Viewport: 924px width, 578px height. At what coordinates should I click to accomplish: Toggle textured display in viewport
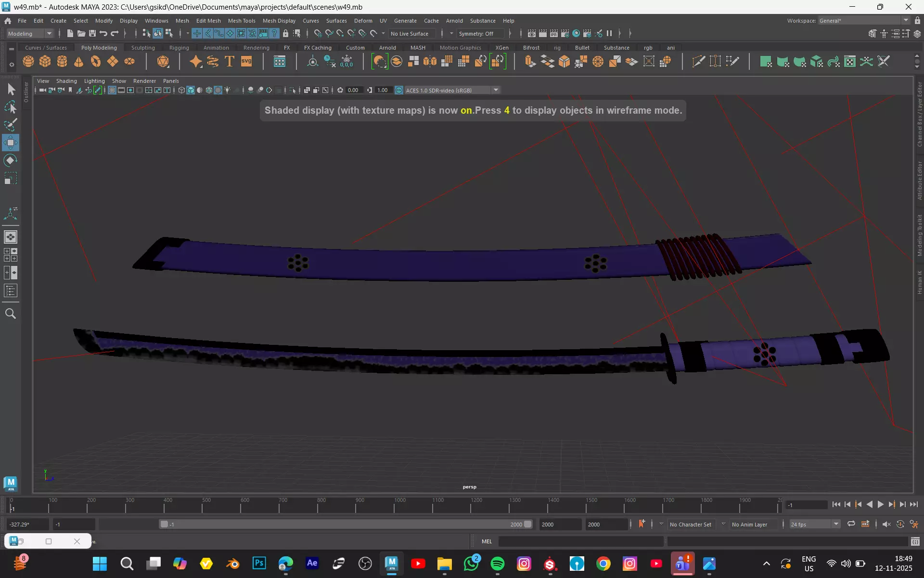(x=218, y=90)
